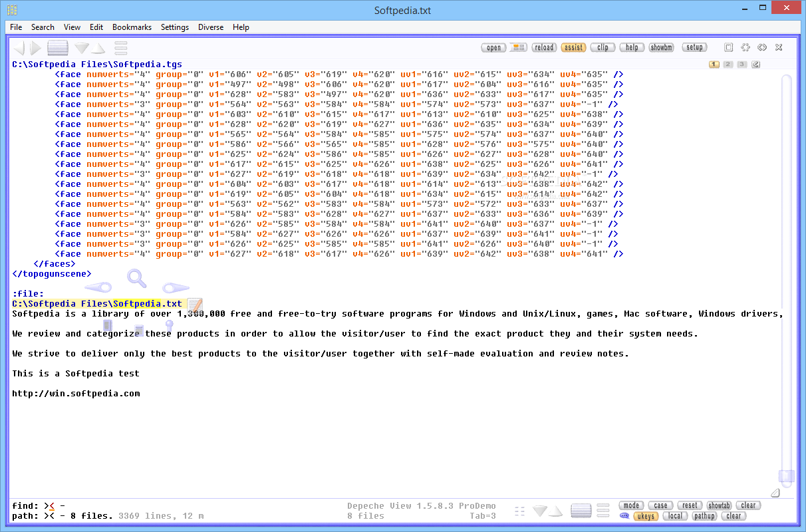
Task: Open the Help menu
Action: 241,27
